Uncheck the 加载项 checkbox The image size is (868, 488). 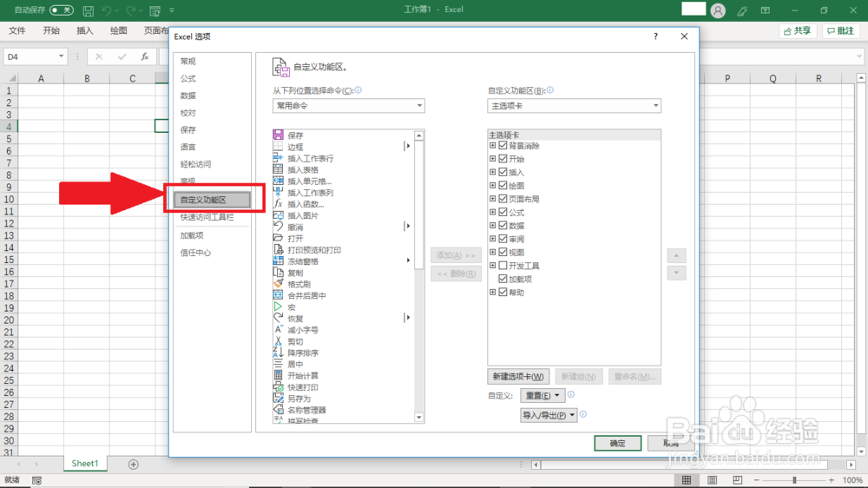pos(503,279)
